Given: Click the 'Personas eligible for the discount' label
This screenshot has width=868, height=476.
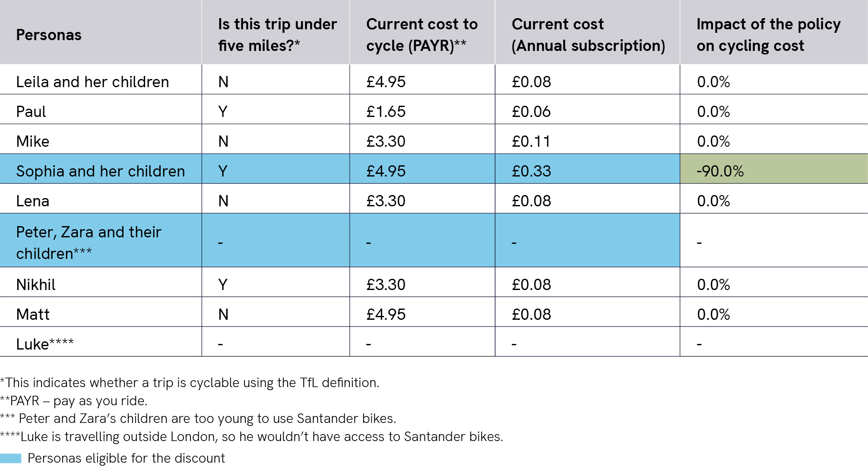Looking at the screenshot, I should pyautogui.click(x=126, y=458).
